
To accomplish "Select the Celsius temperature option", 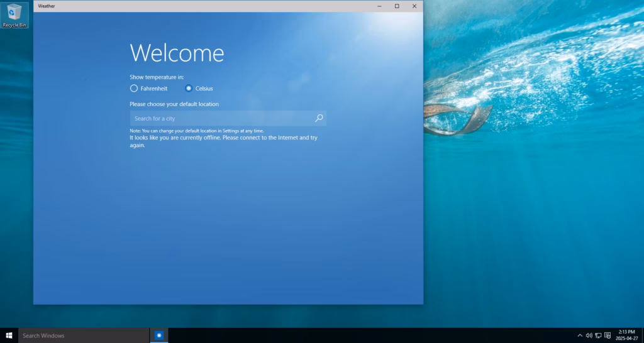I will point(199,88).
